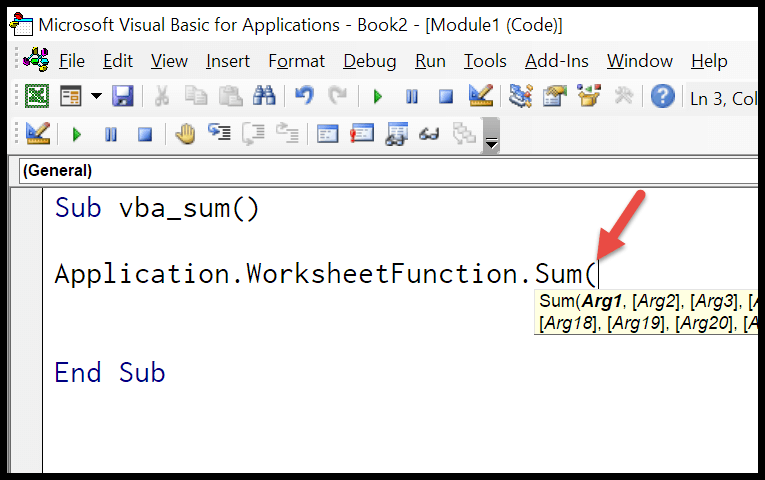
Task: Open the Immediate Window icon
Action: click(362, 133)
